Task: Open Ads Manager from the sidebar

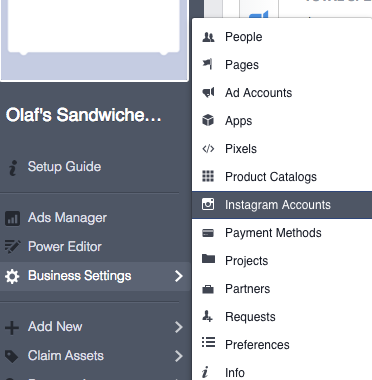Action: click(67, 218)
